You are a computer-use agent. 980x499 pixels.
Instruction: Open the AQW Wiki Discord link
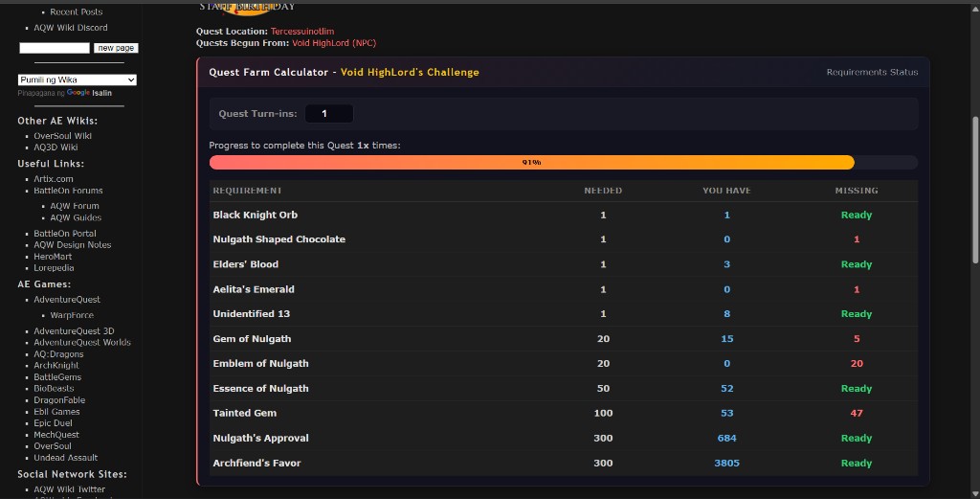71,28
